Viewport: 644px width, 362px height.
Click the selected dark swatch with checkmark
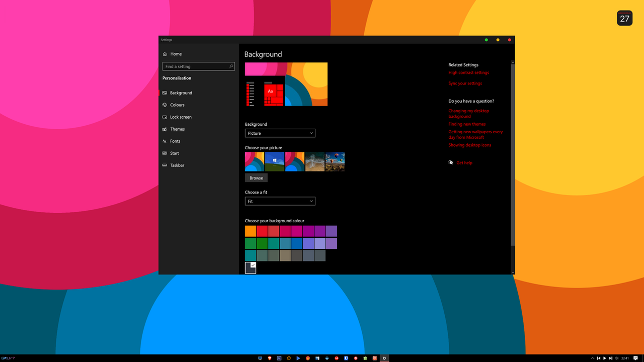[x=251, y=268]
